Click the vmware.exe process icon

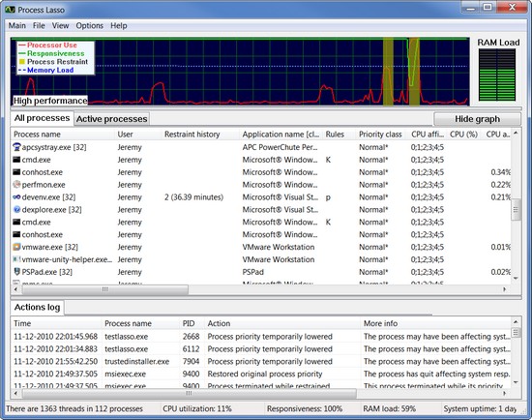pos(16,247)
